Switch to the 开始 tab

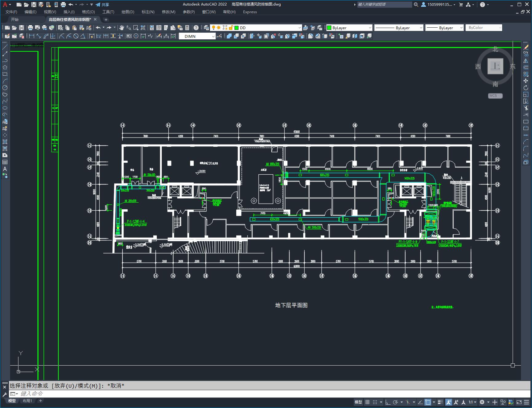[15, 19]
